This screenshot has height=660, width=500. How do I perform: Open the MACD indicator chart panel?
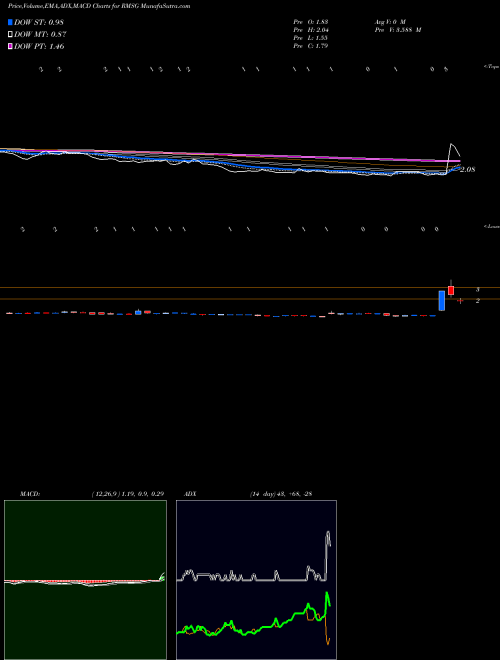(85, 580)
